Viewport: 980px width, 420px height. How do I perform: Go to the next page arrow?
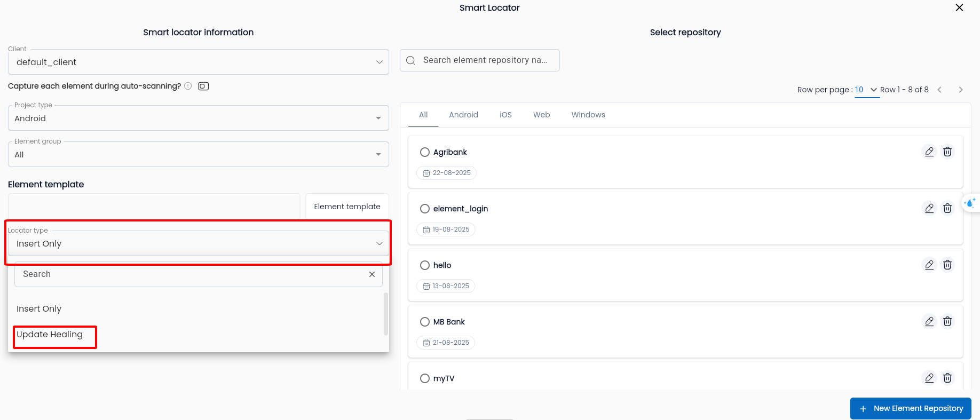(961, 90)
